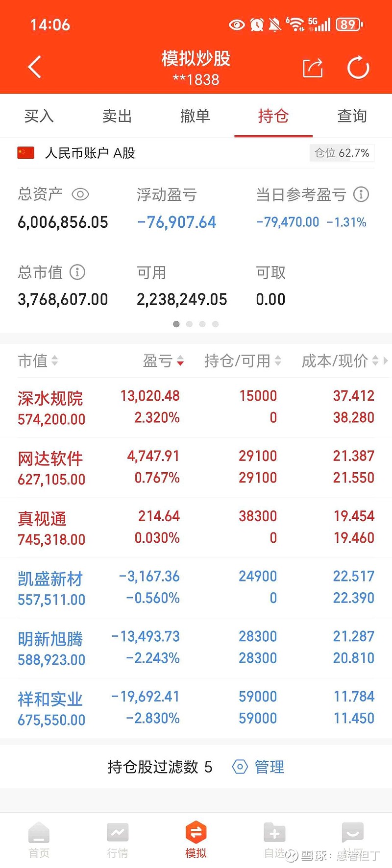
Task: Switch to the 撤单 tab
Action: 195,116
